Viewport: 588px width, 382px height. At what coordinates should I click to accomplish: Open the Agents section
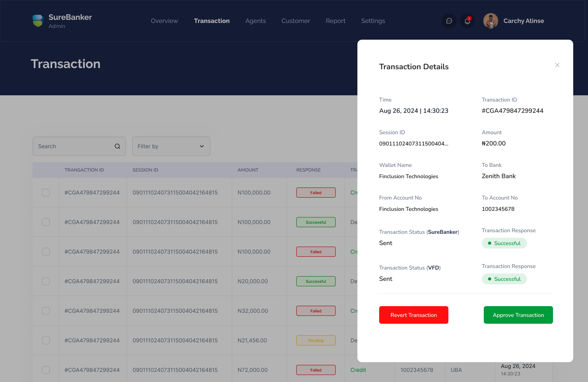click(255, 21)
